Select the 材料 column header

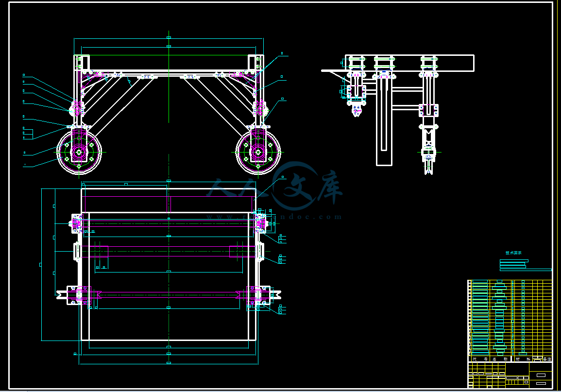click(x=523, y=359)
